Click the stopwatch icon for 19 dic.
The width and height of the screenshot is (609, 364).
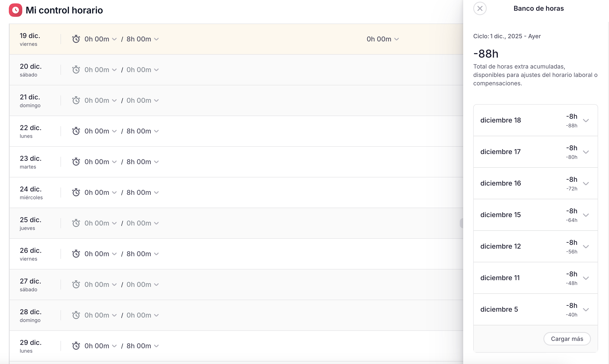click(x=76, y=39)
